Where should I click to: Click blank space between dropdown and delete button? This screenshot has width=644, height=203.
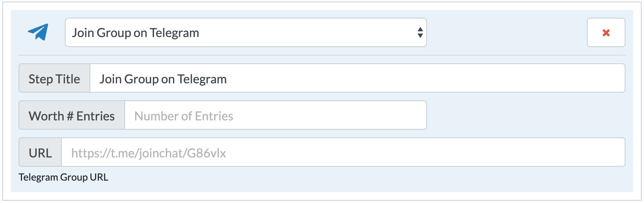(507, 32)
